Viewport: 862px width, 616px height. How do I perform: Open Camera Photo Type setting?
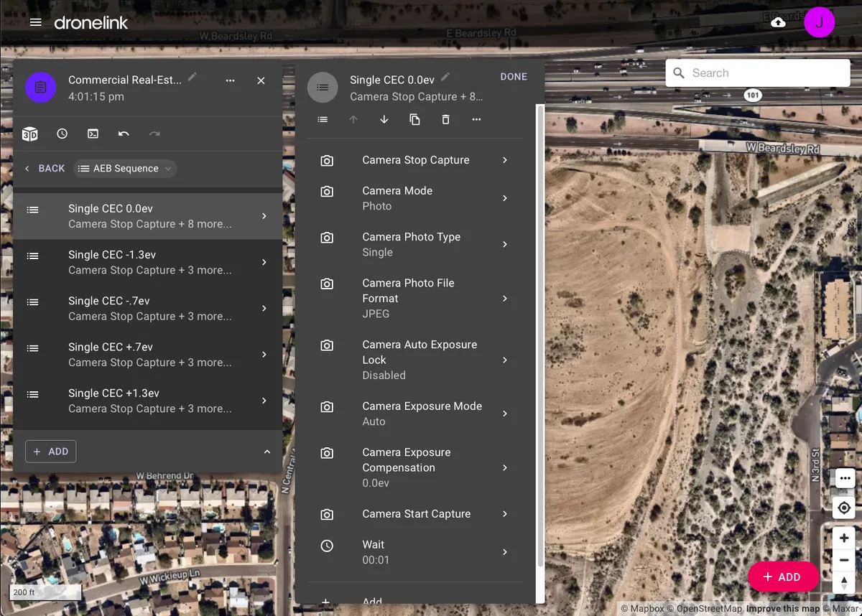(x=415, y=244)
